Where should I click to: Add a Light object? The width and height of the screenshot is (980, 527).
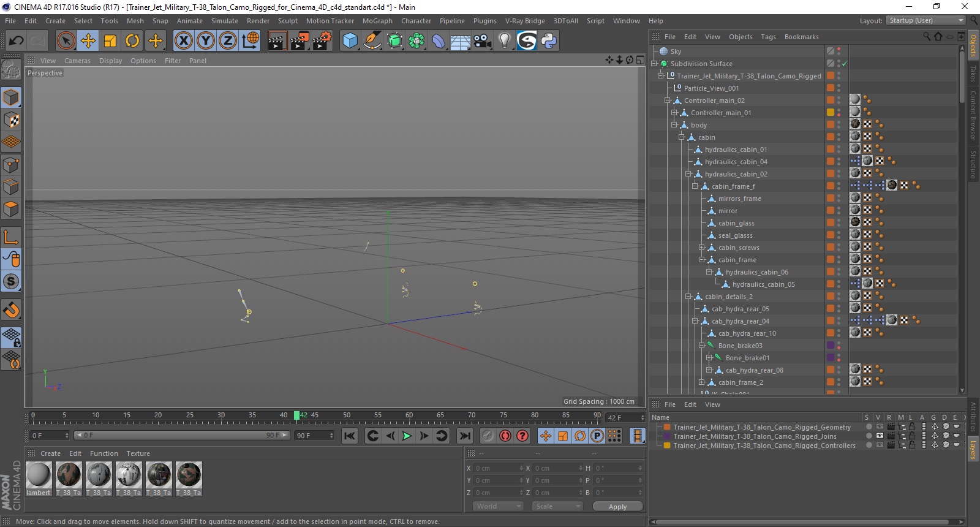(504, 41)
